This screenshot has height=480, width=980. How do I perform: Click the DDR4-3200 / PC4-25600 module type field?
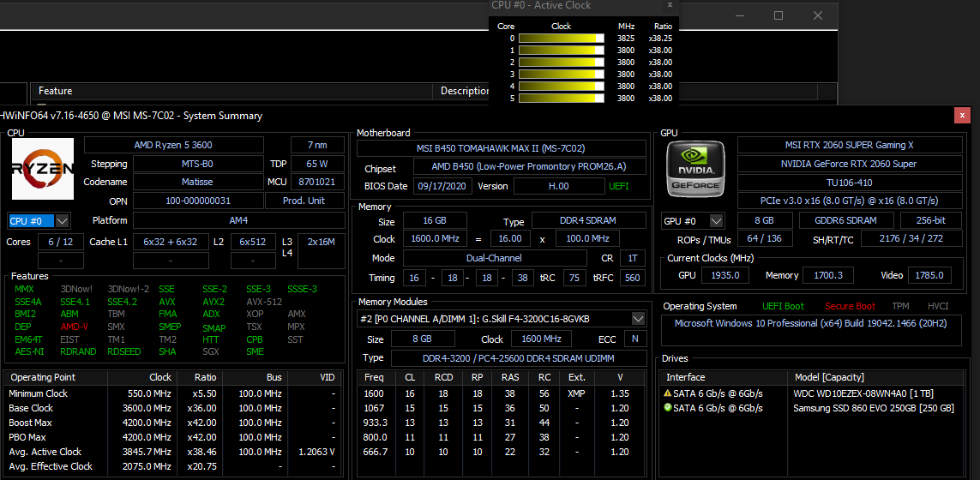519,358
